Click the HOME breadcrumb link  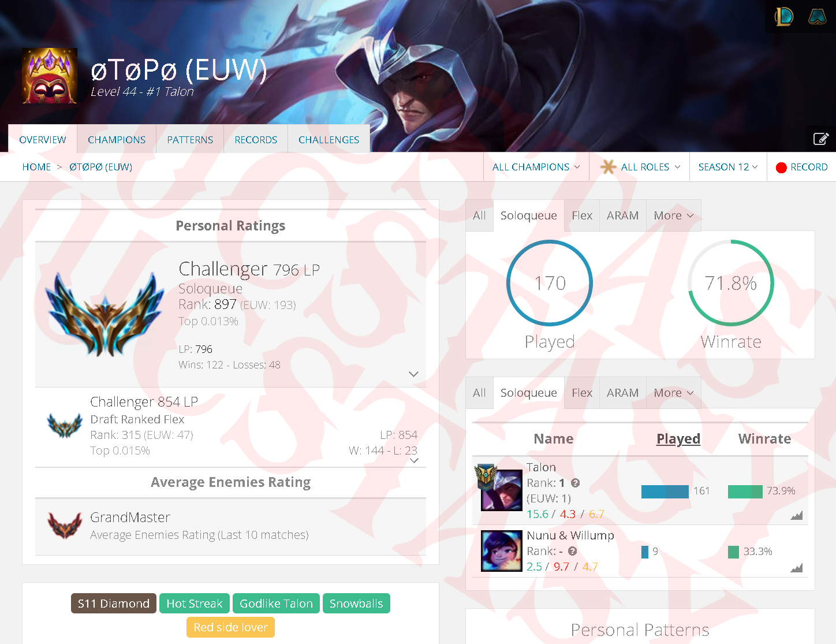pos(36,167)
